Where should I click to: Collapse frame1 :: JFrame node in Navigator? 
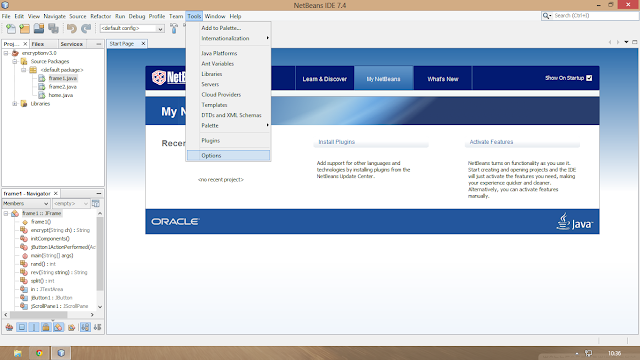pos(6,213)
